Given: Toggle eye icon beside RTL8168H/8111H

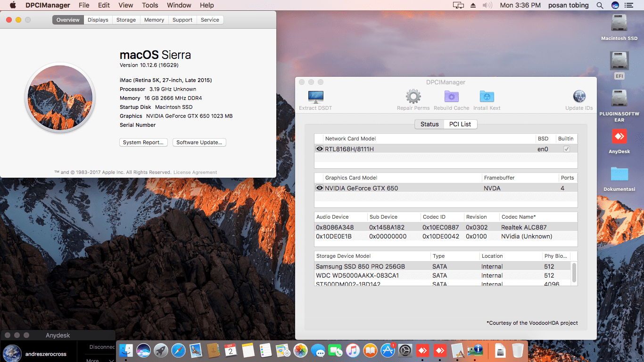Looking at the screenshot, I should click(x=320, y=149).
